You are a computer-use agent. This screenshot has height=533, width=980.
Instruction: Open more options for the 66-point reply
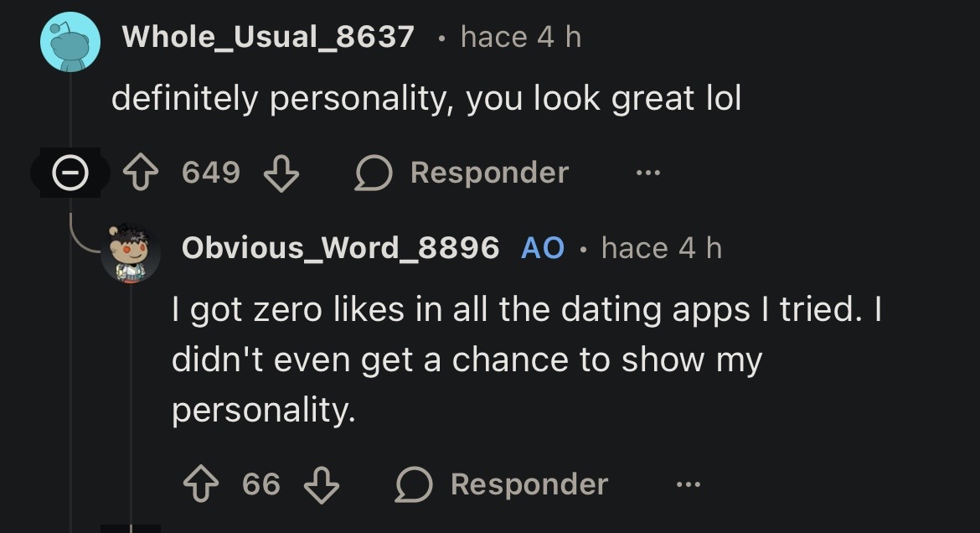coord(688,484)
